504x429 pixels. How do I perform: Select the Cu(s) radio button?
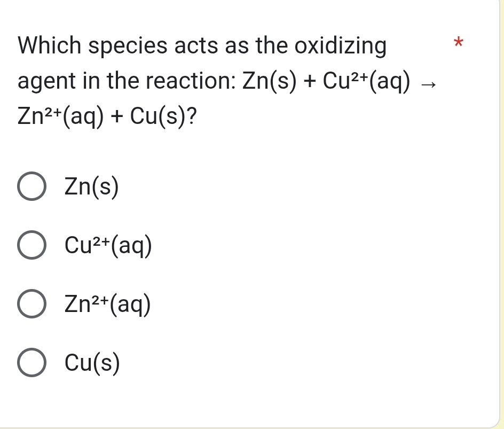pos(31,363)
